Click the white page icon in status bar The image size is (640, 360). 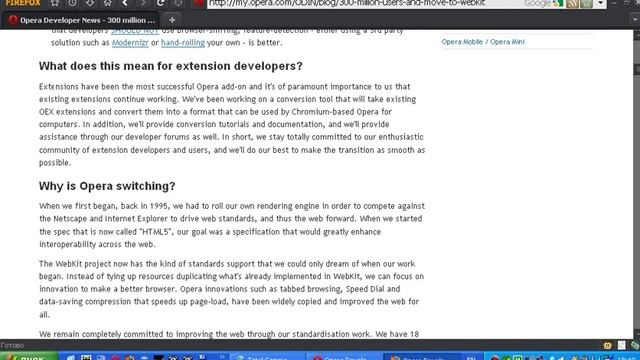coord(622,345)
